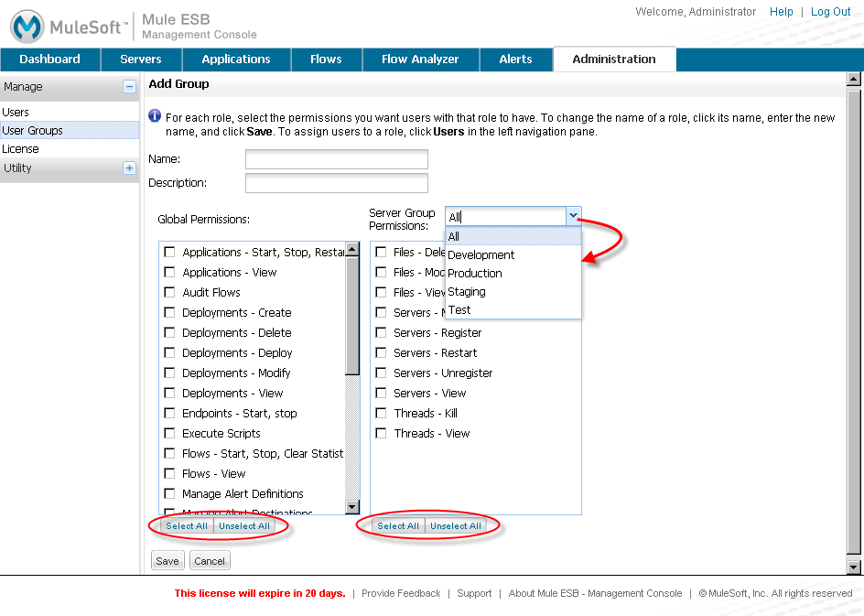Switch to the Flow Analyzer tab

420,59
